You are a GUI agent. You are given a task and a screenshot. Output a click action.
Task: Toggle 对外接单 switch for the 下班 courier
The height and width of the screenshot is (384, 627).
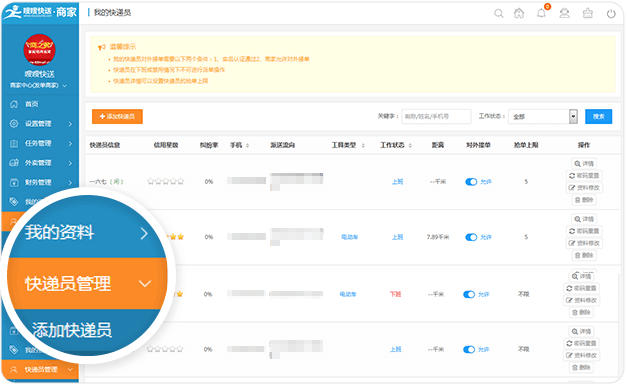click(469, 294)
